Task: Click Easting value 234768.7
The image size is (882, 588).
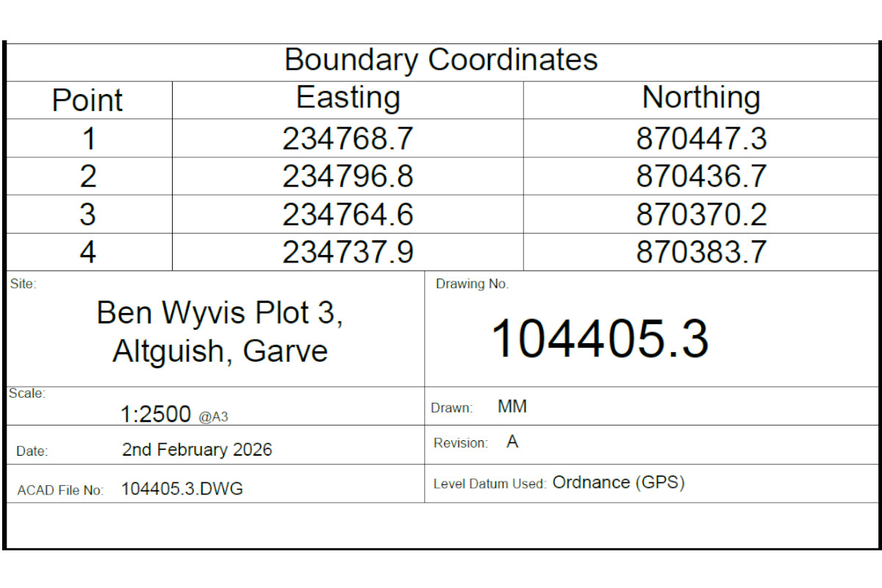Action: tap(348, 138)
